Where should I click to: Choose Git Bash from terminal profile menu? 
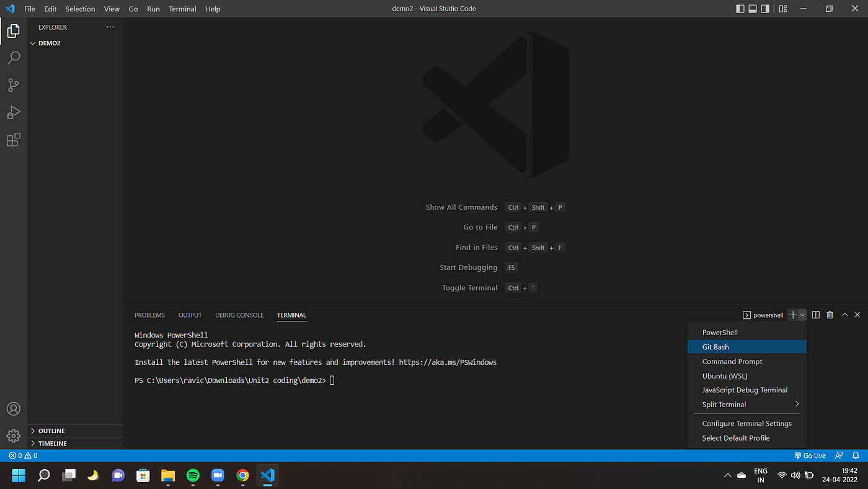747,347
